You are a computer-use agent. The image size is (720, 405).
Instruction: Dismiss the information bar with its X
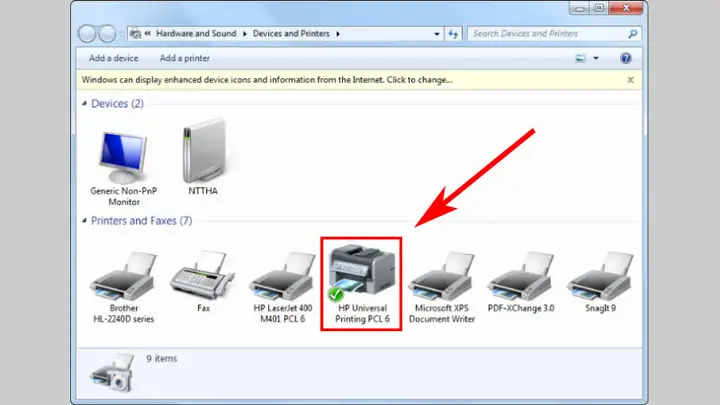tap(630, 80)
